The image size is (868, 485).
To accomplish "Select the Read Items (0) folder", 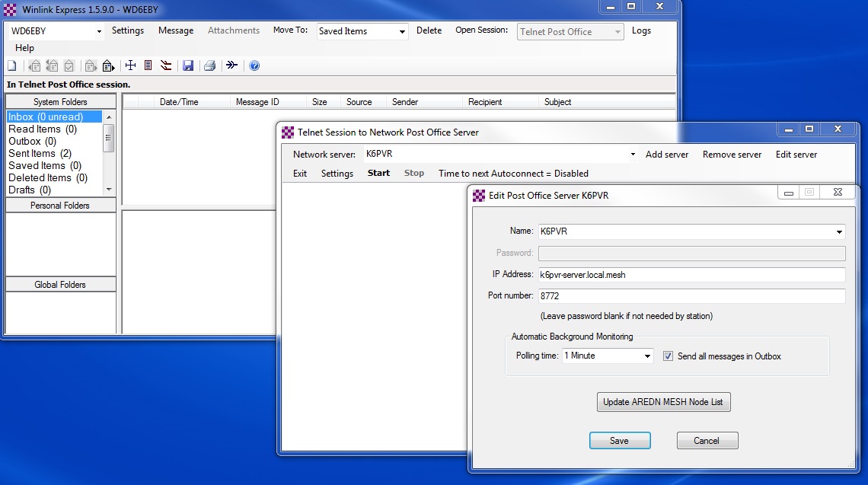I will coord(43,129).
